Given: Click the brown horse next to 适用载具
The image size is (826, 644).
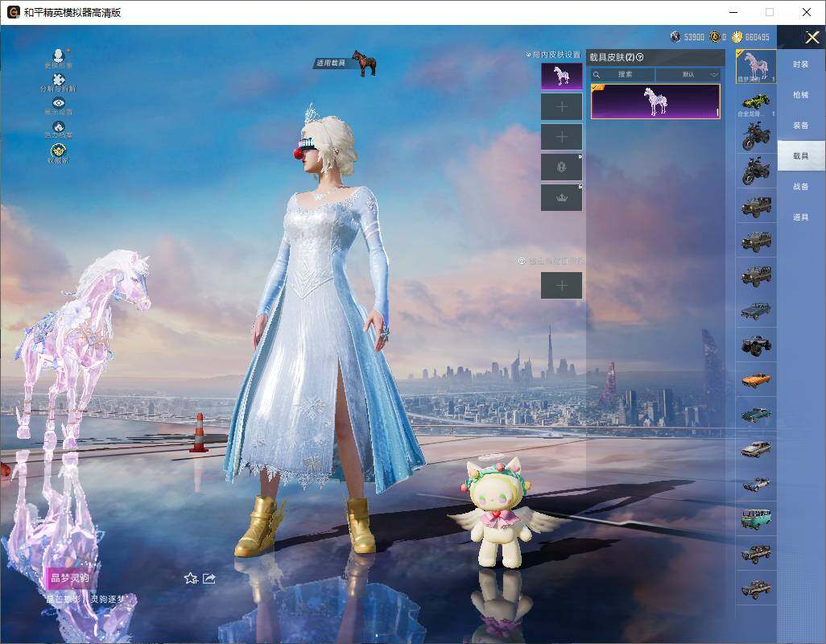Looking at the screenshot, I should click(364, 63).
